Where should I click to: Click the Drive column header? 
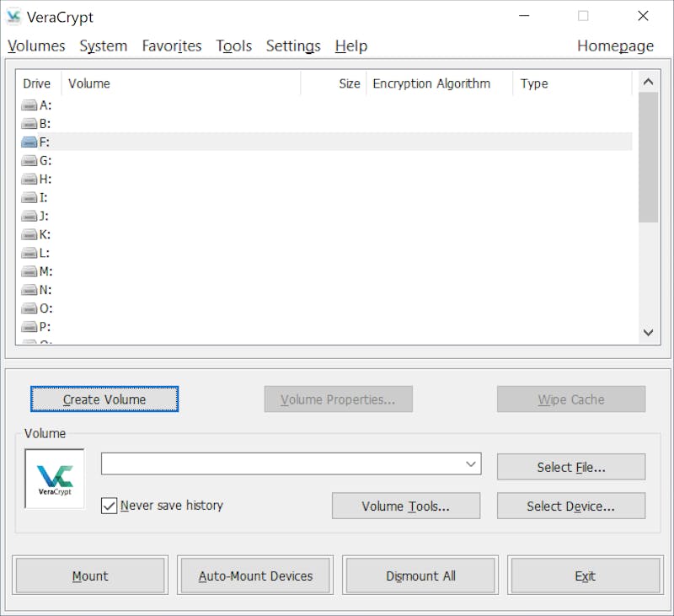click(38, 83)
